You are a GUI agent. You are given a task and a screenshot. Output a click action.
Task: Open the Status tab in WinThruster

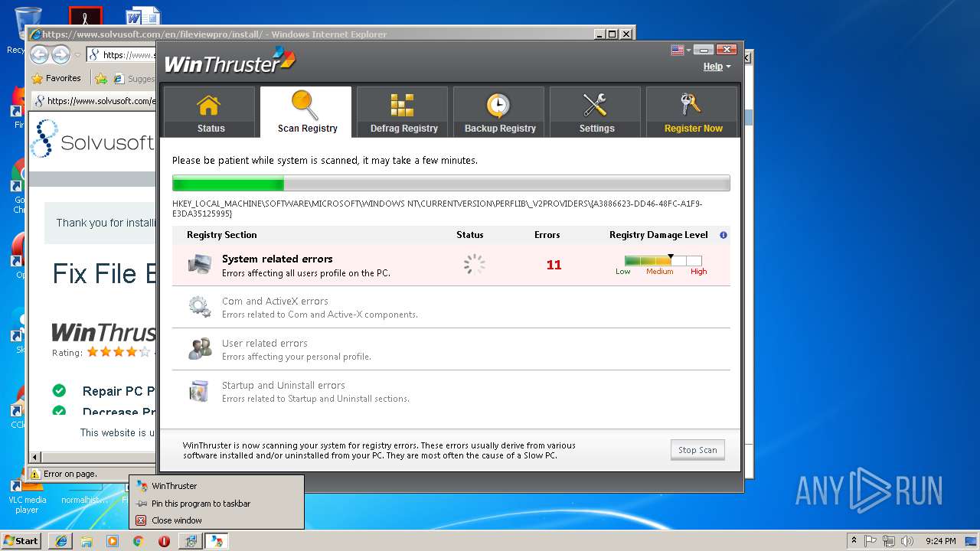pos(210,112)
